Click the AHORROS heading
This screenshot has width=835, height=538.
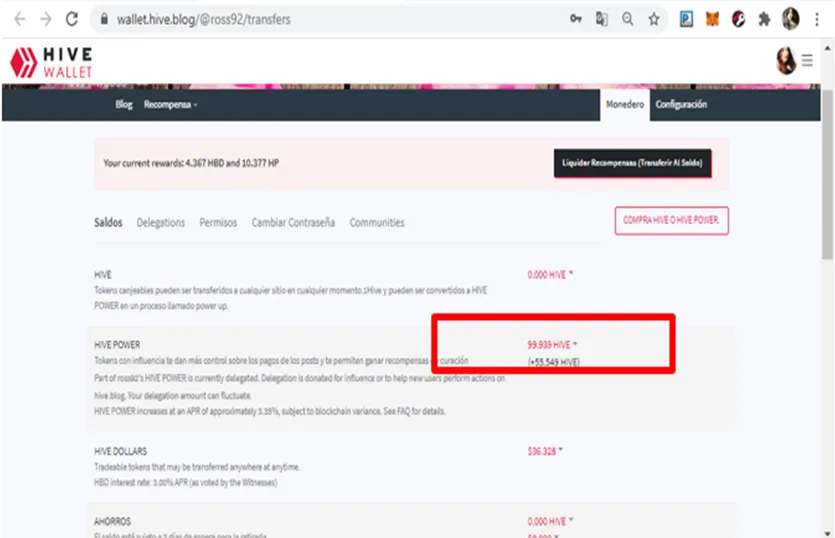point(112,521)
